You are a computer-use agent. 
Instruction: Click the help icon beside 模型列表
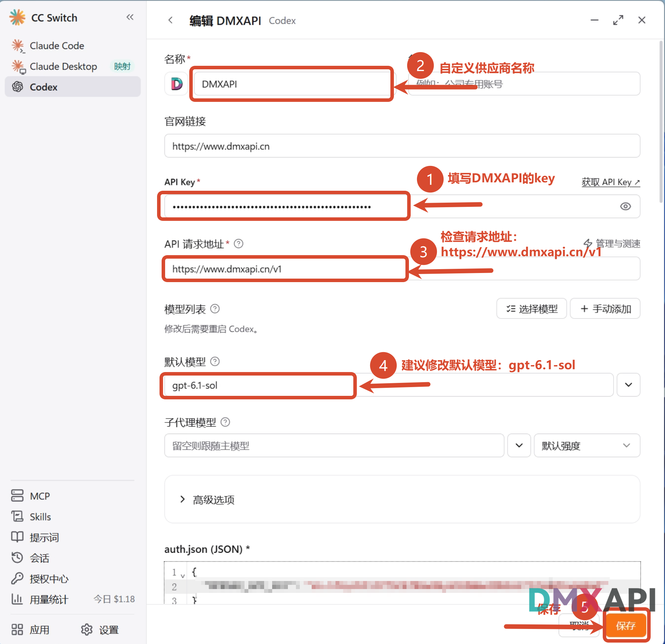(x=215, y=309)
